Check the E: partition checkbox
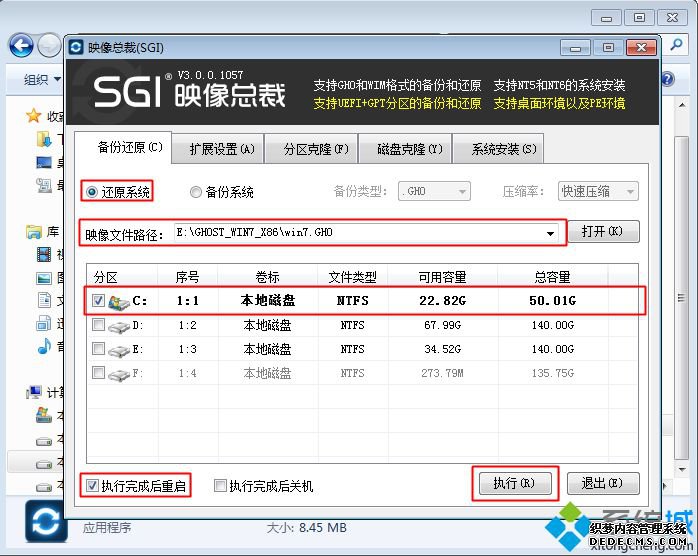The width and height of the screenshot is (698, 556). pyautogui.click(x=98, y=349)
